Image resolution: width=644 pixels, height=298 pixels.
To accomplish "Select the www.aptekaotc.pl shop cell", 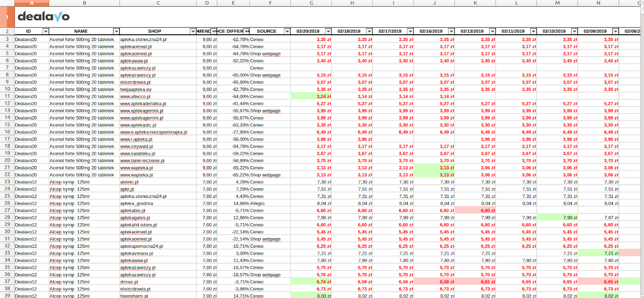I will (x=158, y=125).
